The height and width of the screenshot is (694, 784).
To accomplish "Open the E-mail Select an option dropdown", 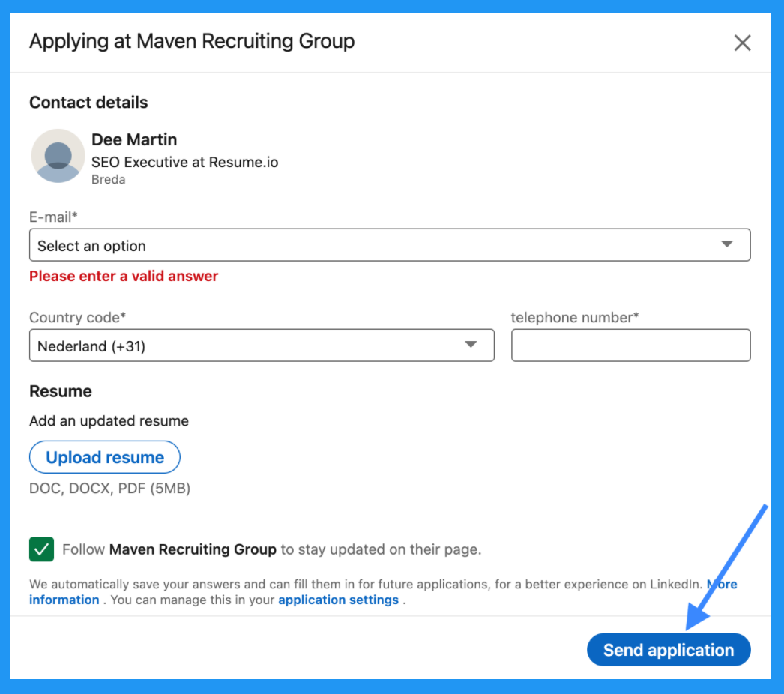I will tap(390, 245).
